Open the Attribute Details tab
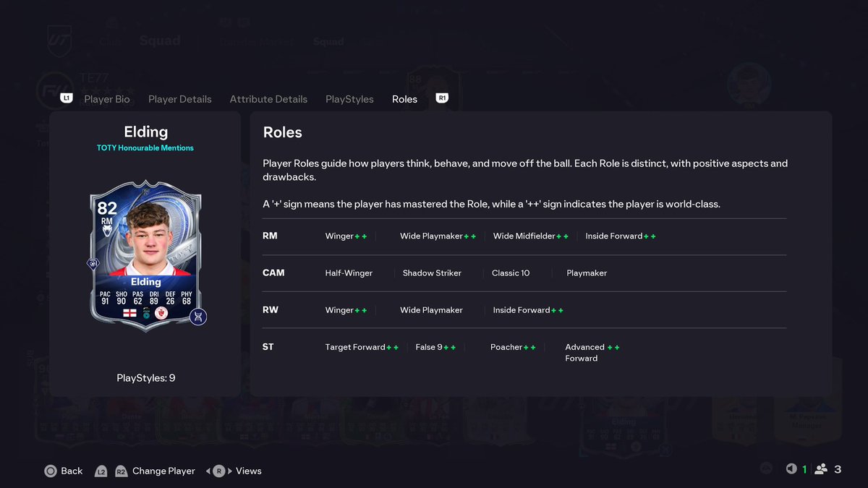This screenshot has height=488, width=868. point(268,99)
